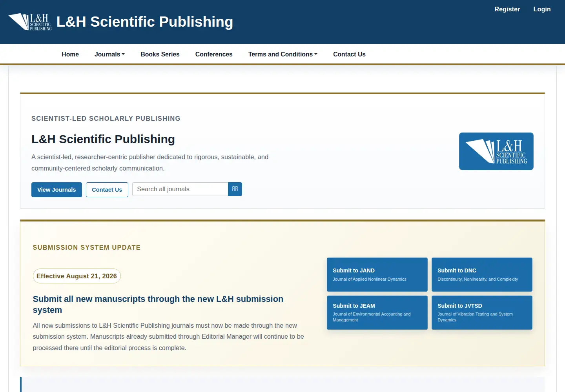Viewport: 565px width, 392px height.
Task: Click the L&H Scientific Publishing card heading
Action: 103,139
